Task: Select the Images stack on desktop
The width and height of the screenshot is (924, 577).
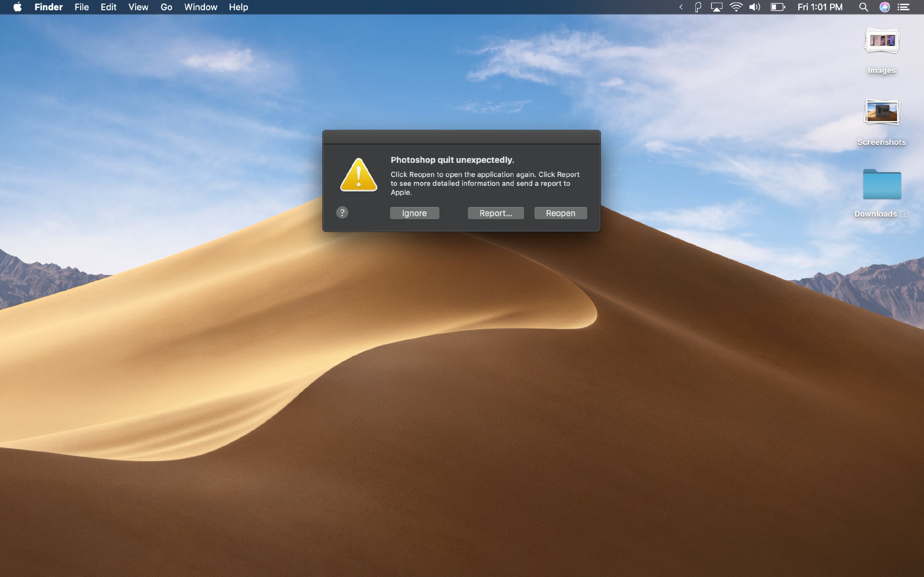Action: (x=882, y=41)
